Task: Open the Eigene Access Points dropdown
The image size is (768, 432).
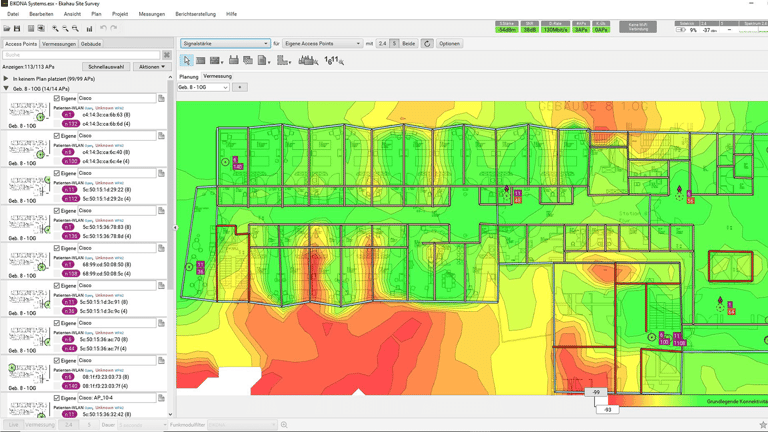Action: click(x=322, y=44)
